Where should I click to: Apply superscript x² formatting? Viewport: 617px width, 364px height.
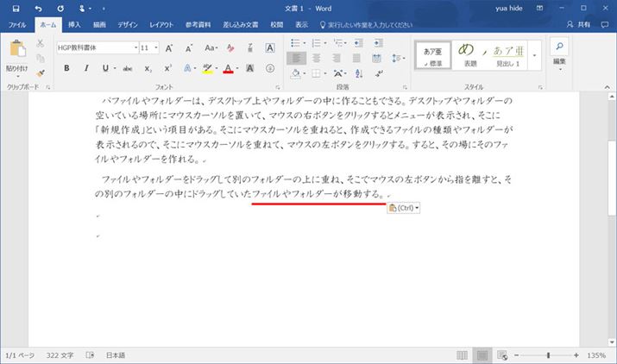point(167,68)
